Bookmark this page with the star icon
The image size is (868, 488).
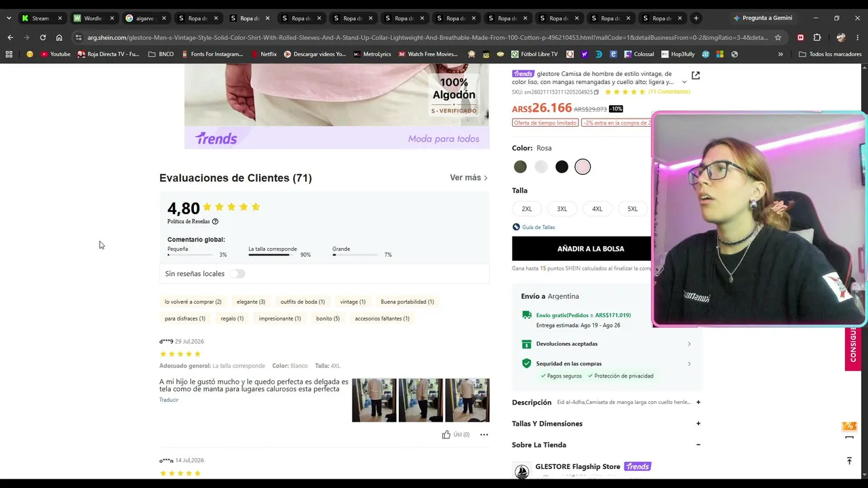tap(778, 37)
